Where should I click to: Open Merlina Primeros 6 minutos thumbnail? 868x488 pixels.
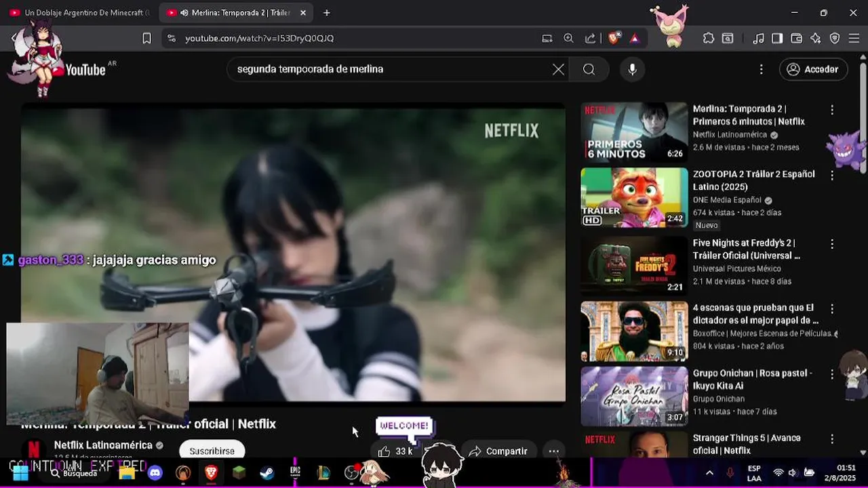(634, 132)
